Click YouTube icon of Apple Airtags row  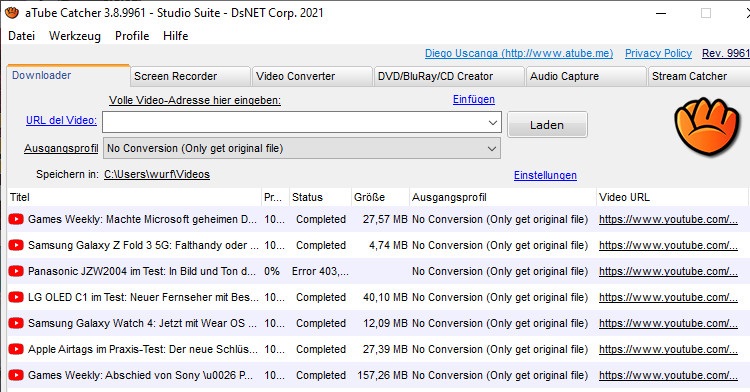click(16, 349)
